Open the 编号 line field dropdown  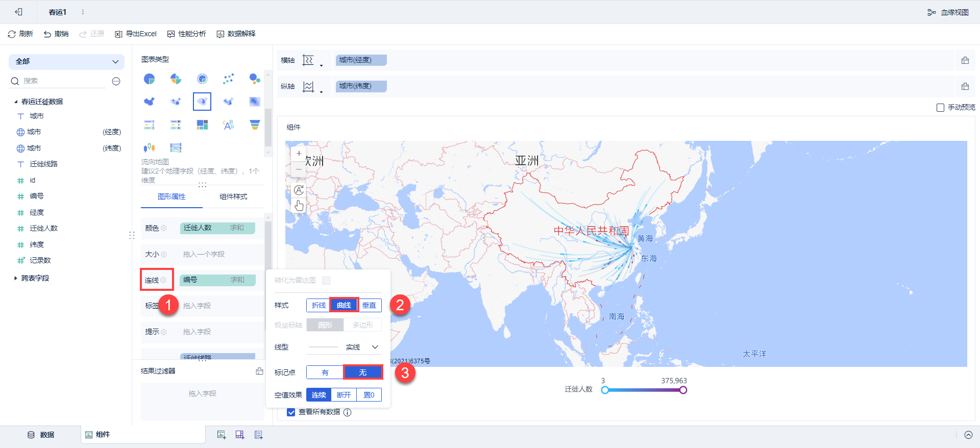(217, 280)
